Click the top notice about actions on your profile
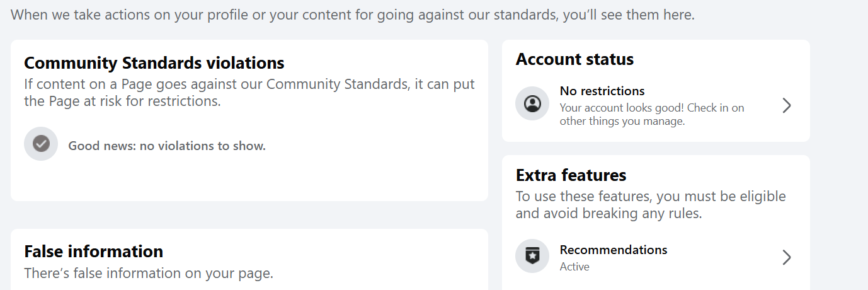 353,14
